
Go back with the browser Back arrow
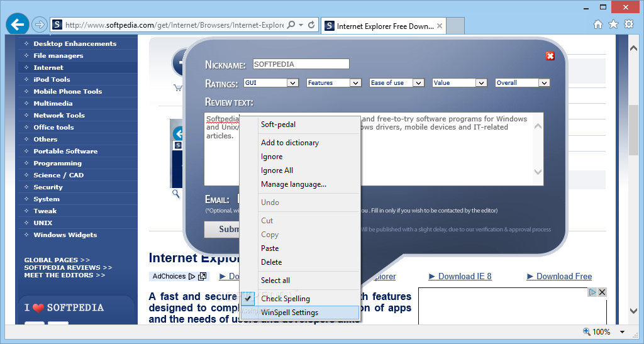[x=17, y=25]
